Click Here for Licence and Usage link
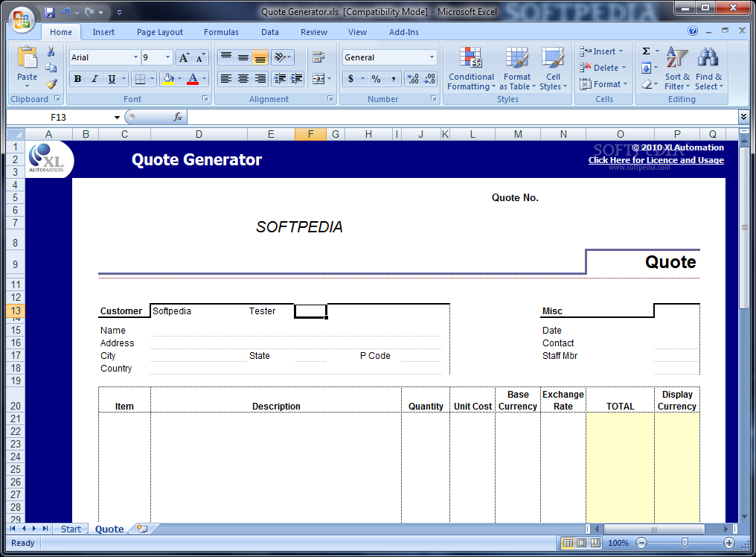Viewport: 756px width, 557px height. tap(656, 160)
